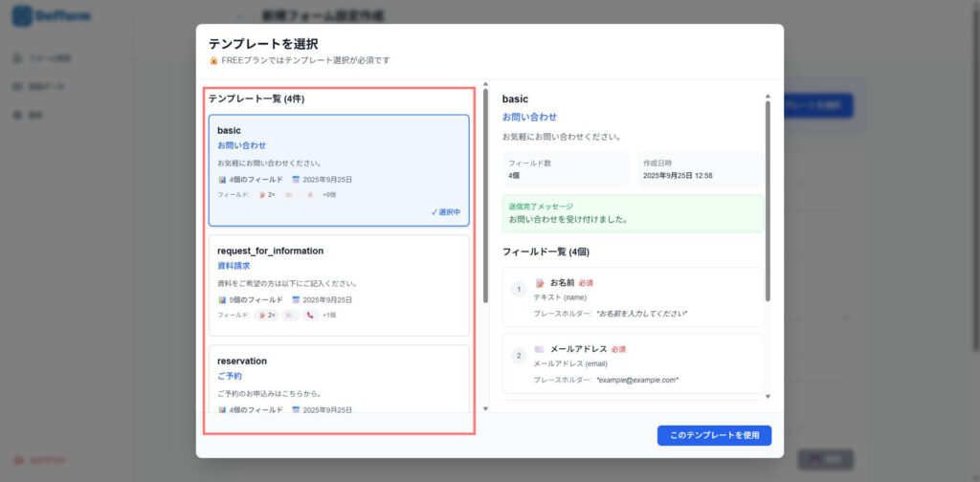
Task: Click field row number 2 メールアドレス
Action: click(x=633, y=363)
